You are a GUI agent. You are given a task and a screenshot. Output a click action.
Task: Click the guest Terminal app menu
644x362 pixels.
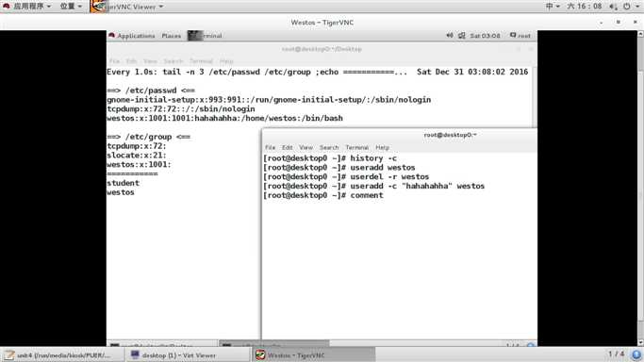click(x=205, y=36)
